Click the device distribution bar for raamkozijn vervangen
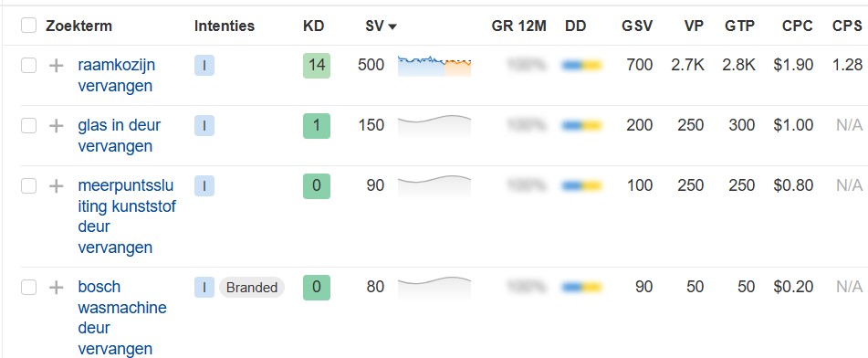Screen dimensions: 868x358 pyautogui.click(x=581, y=66)
